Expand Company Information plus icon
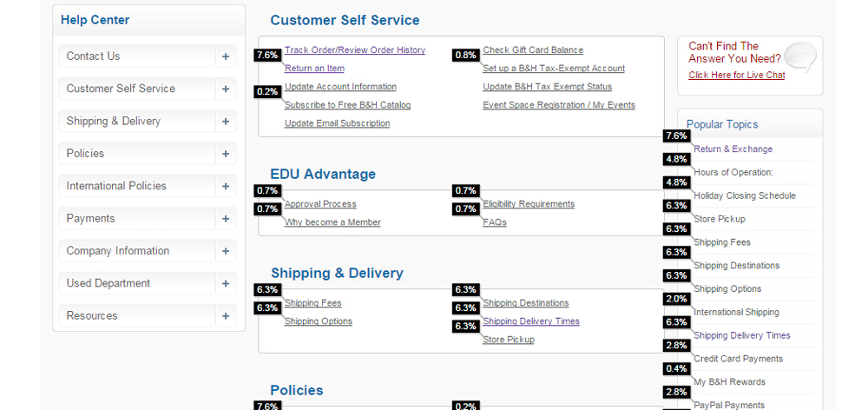The width and height of the screenshot is (868, 410). (x=226, y=251)
